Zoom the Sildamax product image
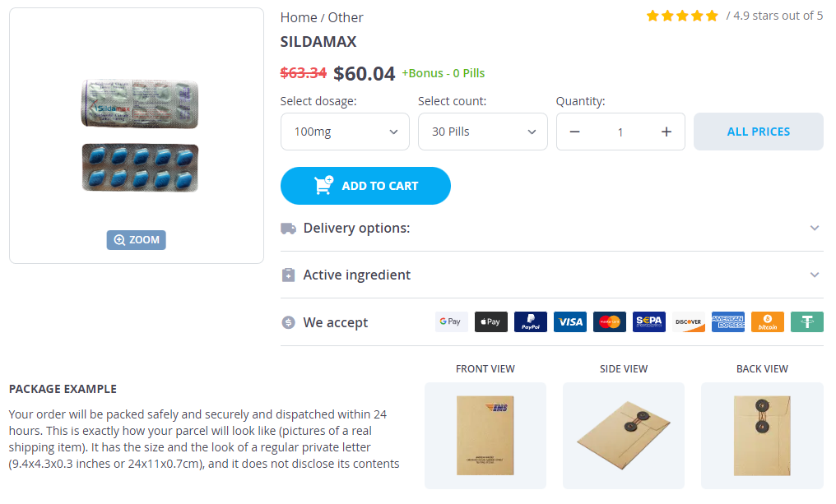Viewport: 836px width, 504px height. (136, 240)
